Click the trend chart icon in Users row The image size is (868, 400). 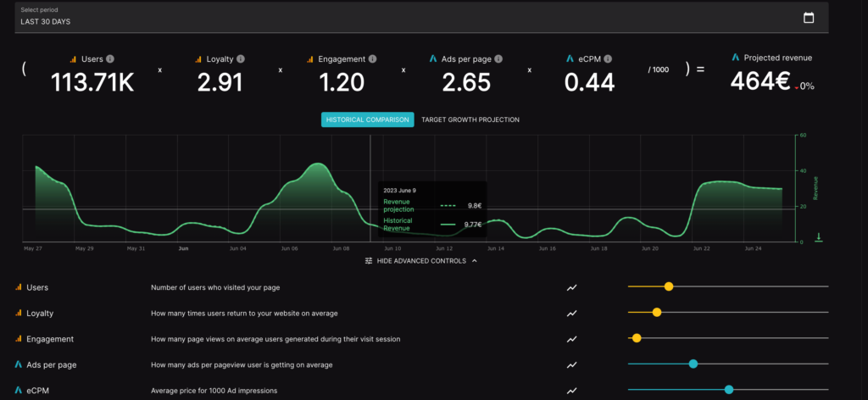pos(572,288)
